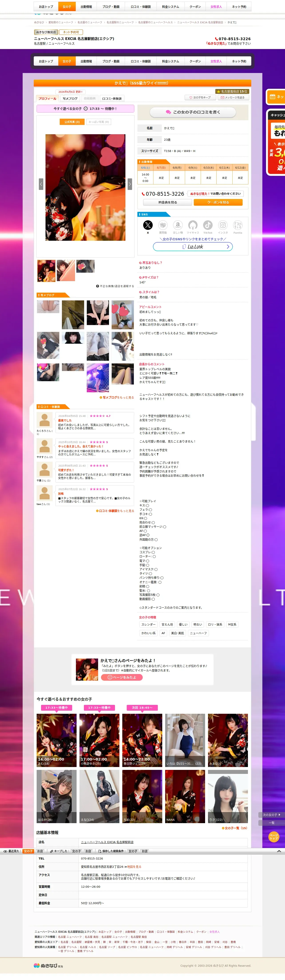285x980 pixels.
Task: Open the はるか(26) recommended card
Action: 57,796
